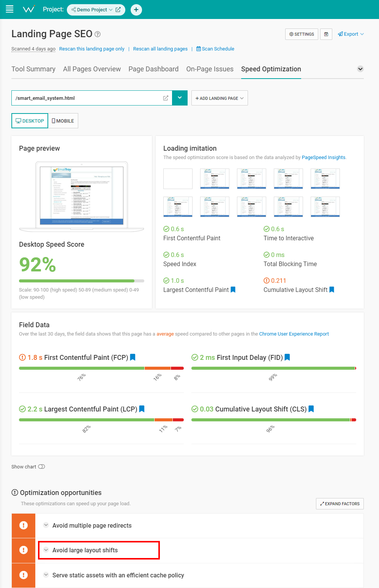Open the hamburger main menu
Image resolution: width=379 pixels, height=588 pixels.
click(9, 9)
